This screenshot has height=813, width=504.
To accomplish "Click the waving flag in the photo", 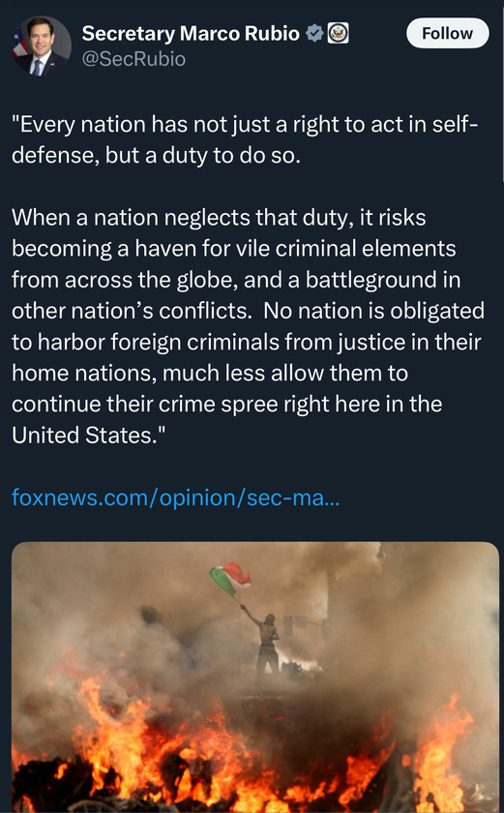I will tap(231, 578).
